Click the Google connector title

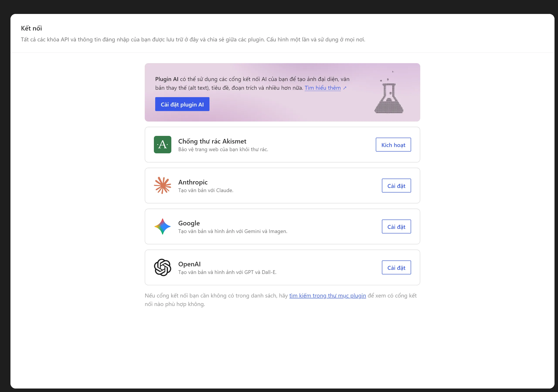click(x=189, y=223)
